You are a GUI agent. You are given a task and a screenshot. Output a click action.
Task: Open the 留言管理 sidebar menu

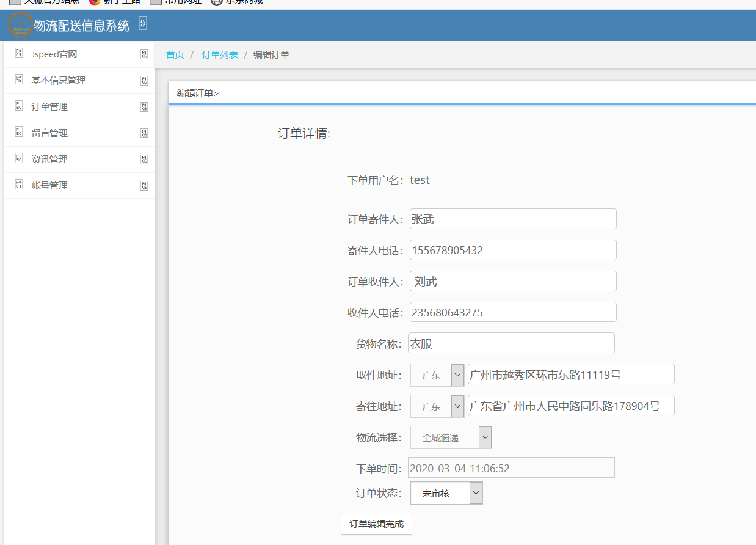click(x=79, y=133)
